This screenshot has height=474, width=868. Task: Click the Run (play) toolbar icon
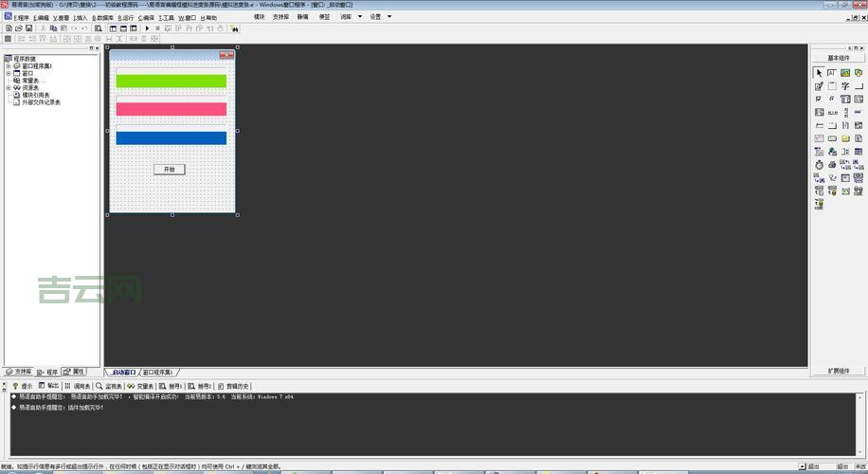(x=147, y=28)
